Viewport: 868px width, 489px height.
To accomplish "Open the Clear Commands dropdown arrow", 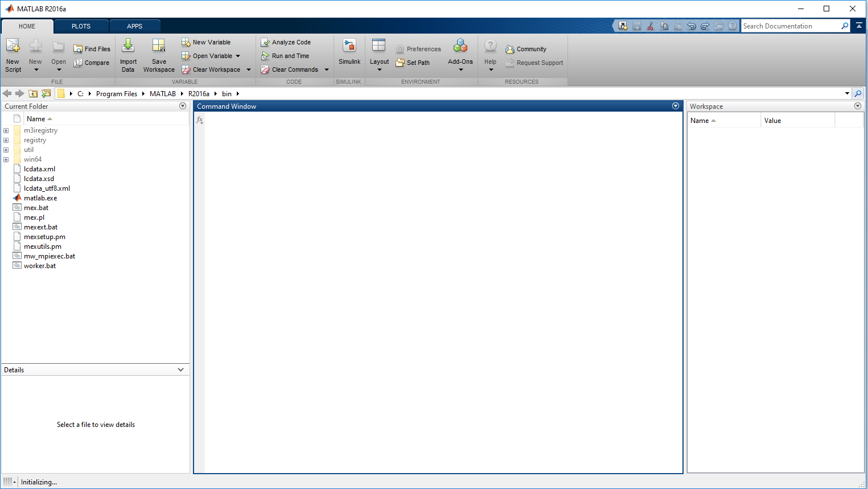I will click(x=327, y=69).
